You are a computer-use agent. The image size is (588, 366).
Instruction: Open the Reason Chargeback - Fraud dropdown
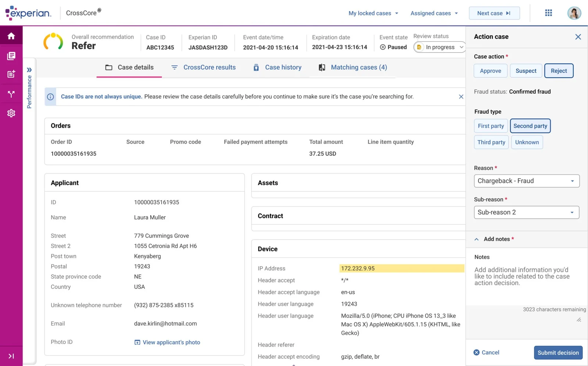(527, 181)
